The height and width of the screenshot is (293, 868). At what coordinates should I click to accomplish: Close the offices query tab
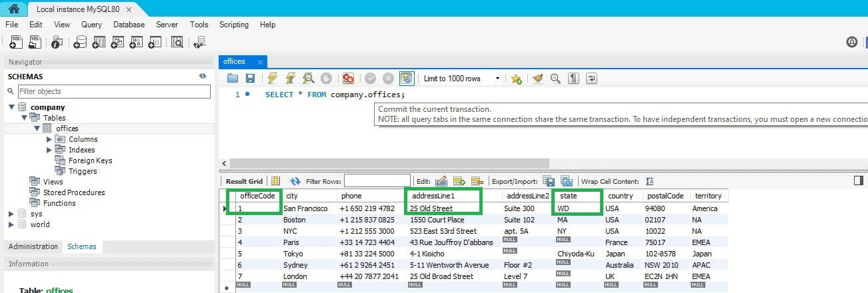260,61
